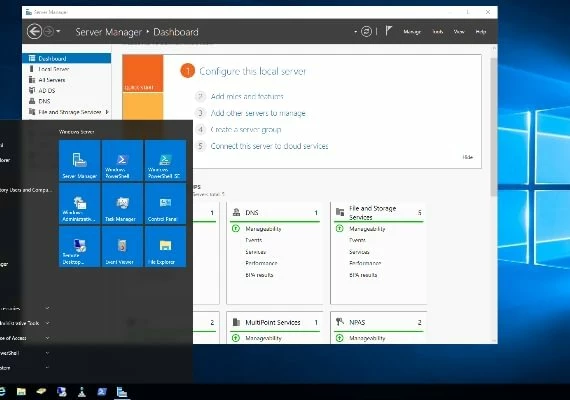
Task: Open the DNS role tile header
Action: [x=275, y=213]
